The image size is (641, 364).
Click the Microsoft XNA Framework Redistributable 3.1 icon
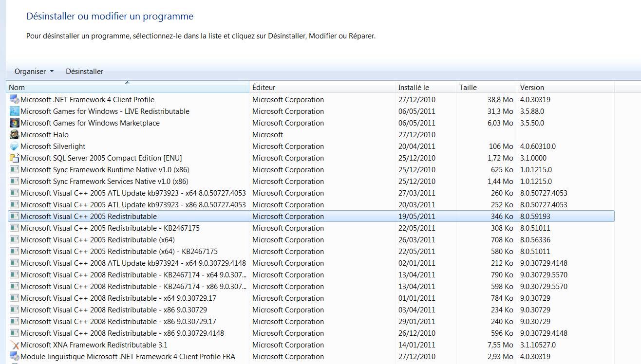(14, 345)
